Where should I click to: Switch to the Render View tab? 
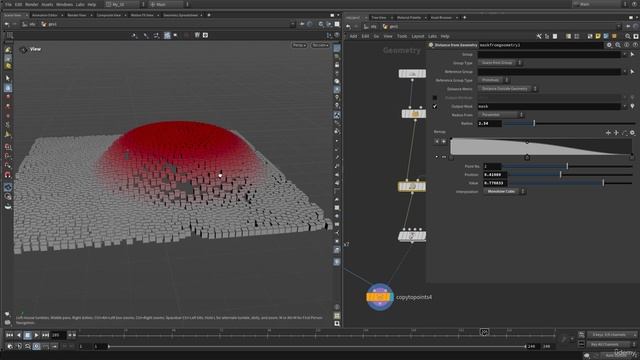point(77,15)
